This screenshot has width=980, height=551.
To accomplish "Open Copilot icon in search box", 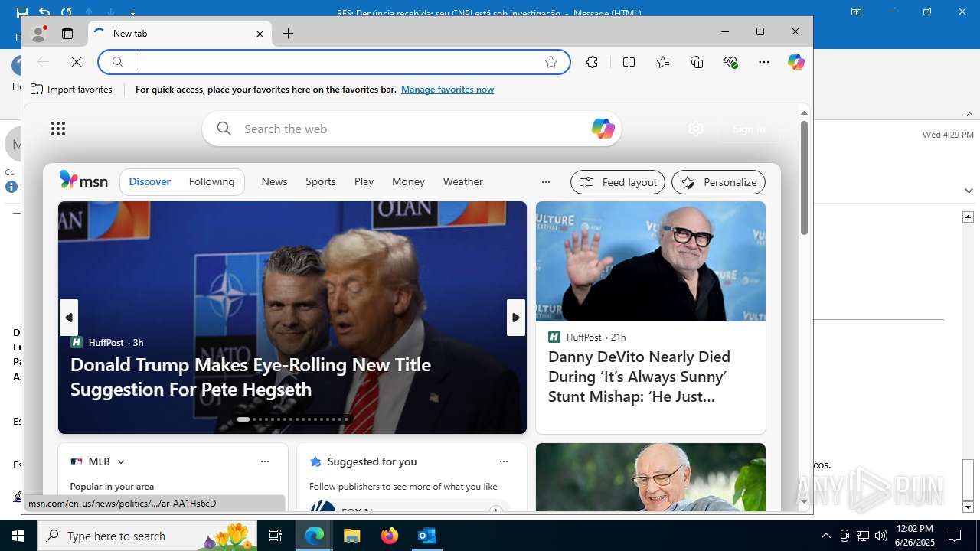I will pyautogui.click(x=603, y=129).
